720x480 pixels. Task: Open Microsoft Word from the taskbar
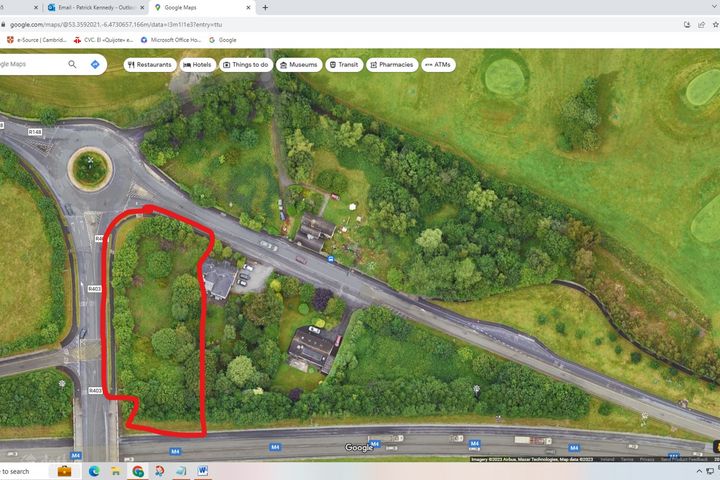(203, 471)
